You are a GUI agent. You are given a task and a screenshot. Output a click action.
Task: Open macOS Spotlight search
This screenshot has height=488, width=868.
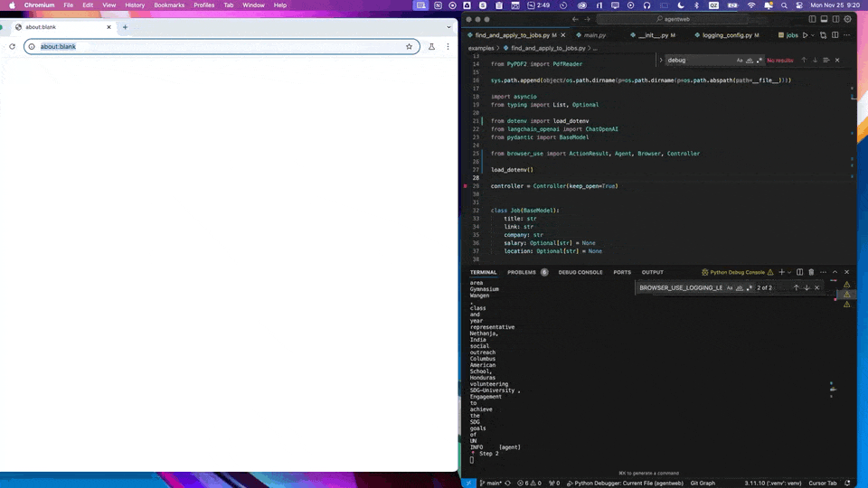[784, 5]
